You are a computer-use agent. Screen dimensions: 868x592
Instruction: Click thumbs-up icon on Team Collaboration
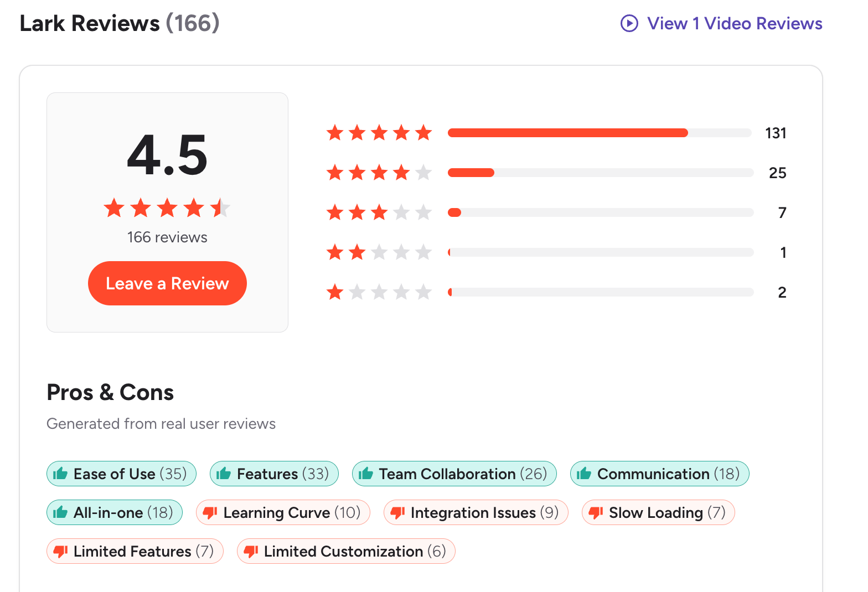pos(366,474)
